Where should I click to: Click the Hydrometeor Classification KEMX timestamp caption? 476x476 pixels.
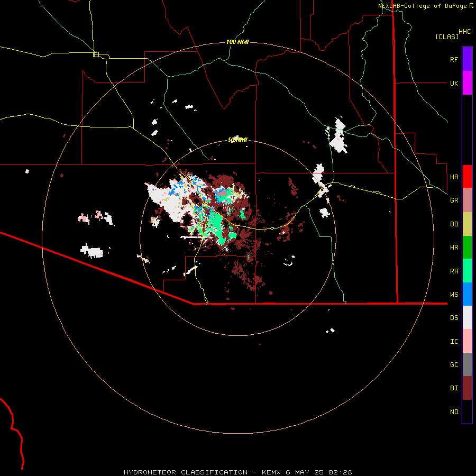click(x=237, y=472)
